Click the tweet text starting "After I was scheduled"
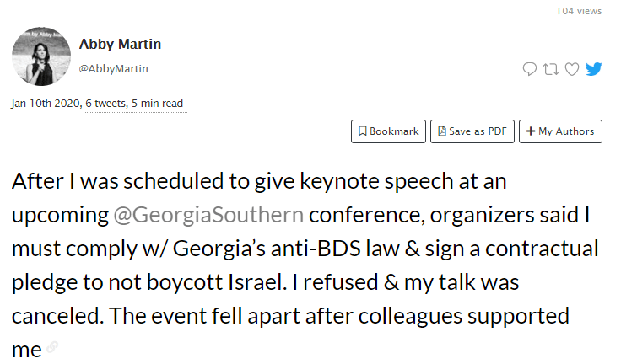The image size is (637, 364). pos(305,265)
